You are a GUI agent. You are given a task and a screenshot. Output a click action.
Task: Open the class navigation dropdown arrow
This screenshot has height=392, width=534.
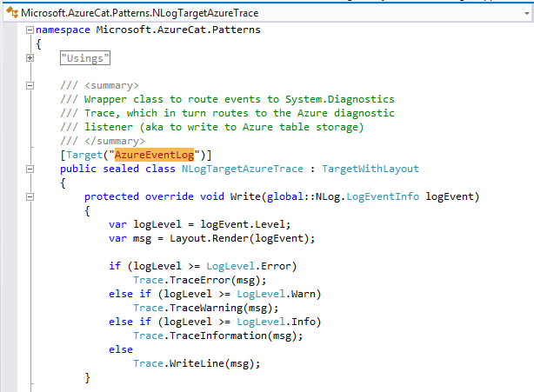tap(526, 13)
